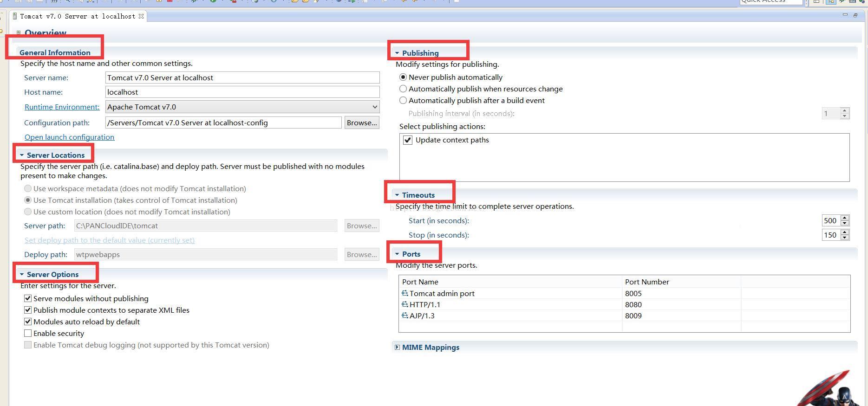Select the Tomcat admin port row name

442,293
